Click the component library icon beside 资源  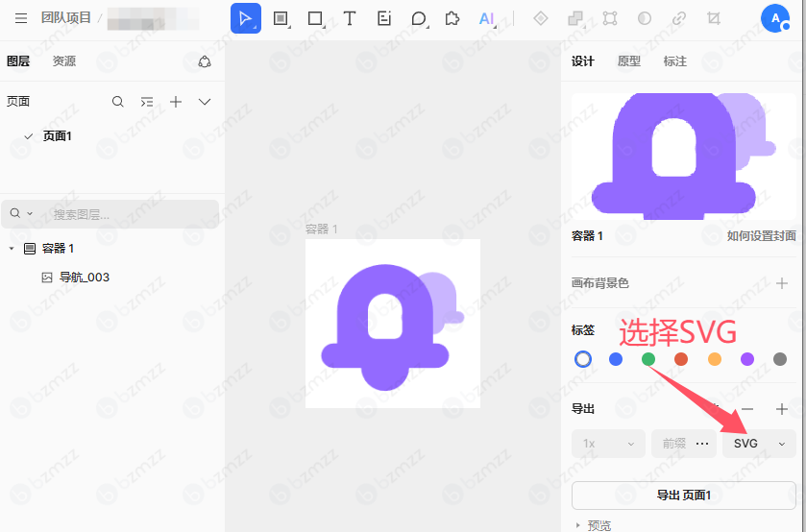click(x=205, y=61)
